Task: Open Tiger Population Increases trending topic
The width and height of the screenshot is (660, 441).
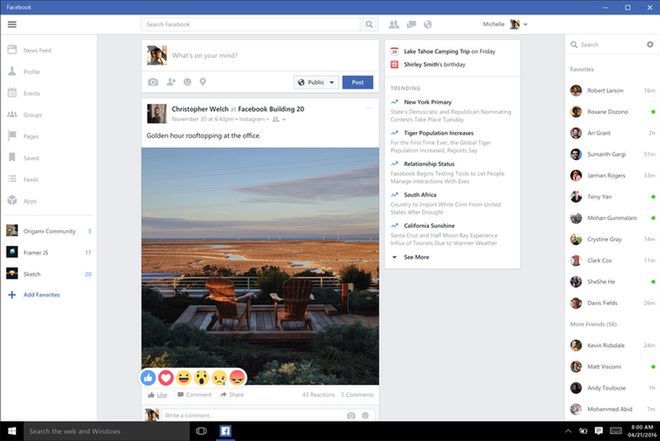Action: pyautogui.click(x=439, y=133)
